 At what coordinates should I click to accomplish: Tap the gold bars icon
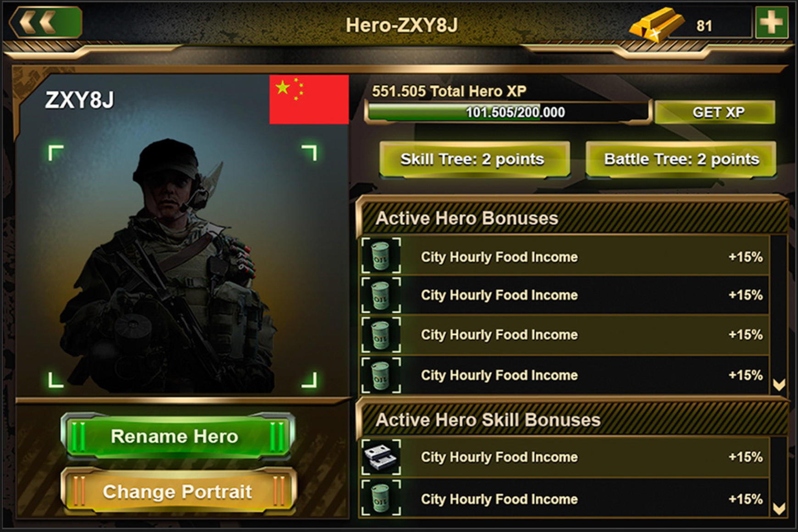tap(657, 25)
